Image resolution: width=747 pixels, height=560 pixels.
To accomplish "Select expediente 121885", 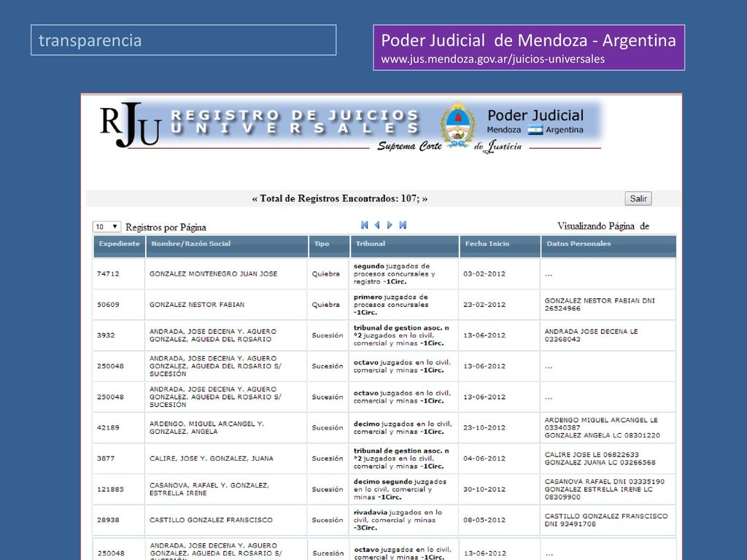I will coord(111,489).
